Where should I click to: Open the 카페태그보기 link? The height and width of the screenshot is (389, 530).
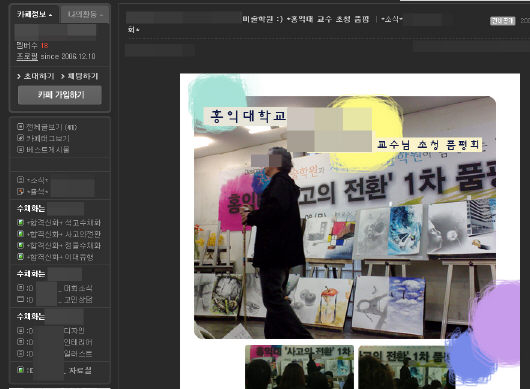click(48, 138)
